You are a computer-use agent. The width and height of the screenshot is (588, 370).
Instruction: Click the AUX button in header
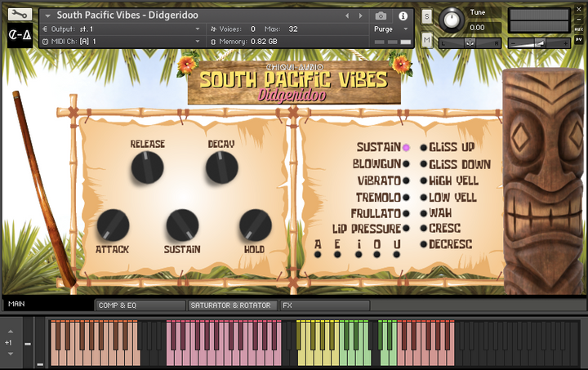pyautogui.click(x=579, y=29)
